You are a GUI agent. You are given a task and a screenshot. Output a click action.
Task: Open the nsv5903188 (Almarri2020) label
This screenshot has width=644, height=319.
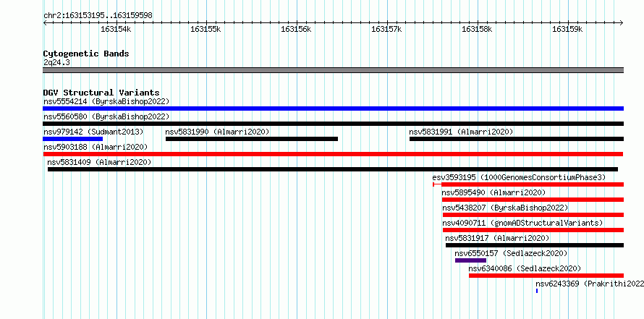pyautogui.click(x=96, y=147)
